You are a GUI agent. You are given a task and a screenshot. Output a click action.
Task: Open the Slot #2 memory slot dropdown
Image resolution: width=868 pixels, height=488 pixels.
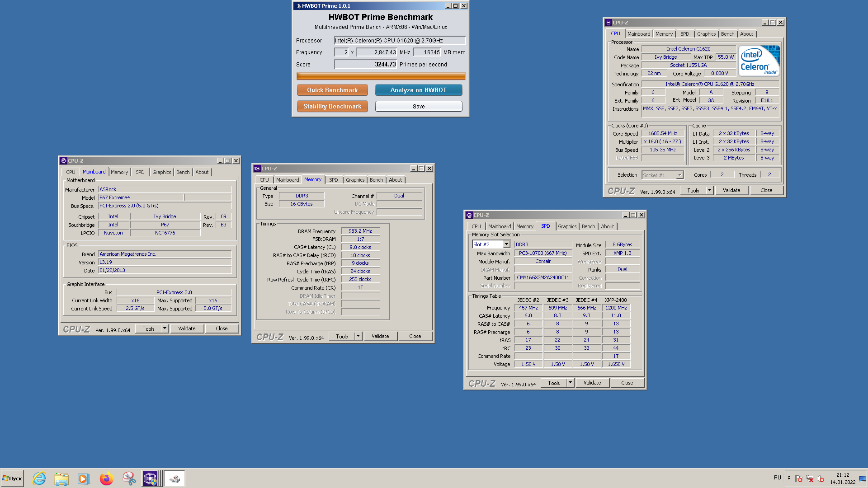click(x=506, y=244)
